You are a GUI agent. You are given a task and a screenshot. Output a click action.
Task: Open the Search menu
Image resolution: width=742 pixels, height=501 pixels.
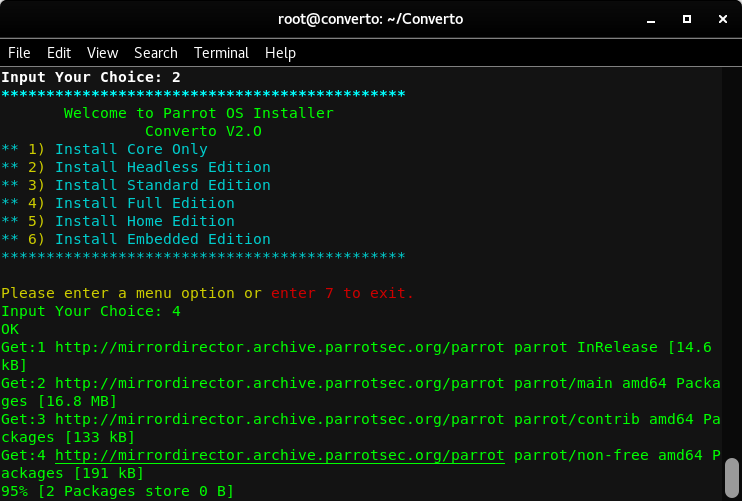pos(156,53)
